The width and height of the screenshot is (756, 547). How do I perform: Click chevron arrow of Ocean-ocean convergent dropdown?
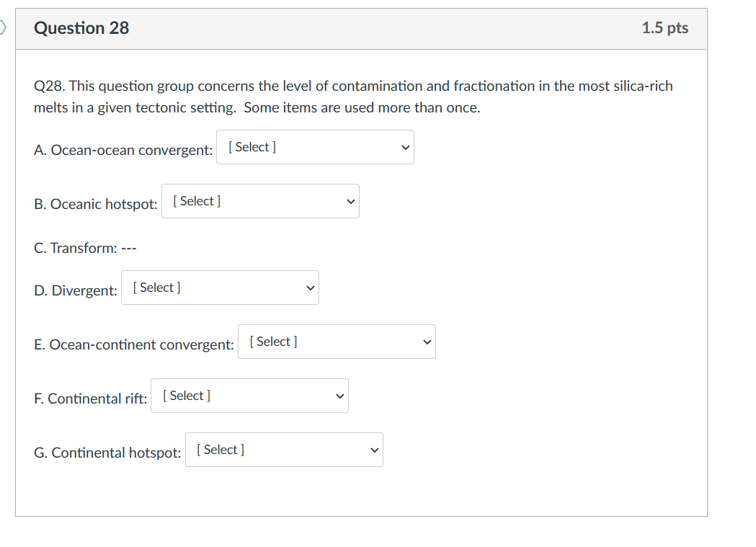(405, 148)
